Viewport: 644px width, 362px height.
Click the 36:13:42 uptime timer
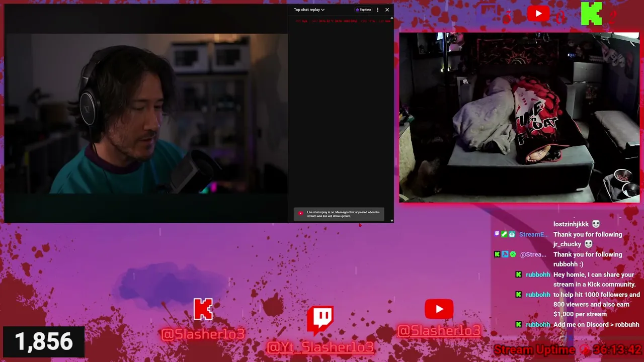[617, 350]
